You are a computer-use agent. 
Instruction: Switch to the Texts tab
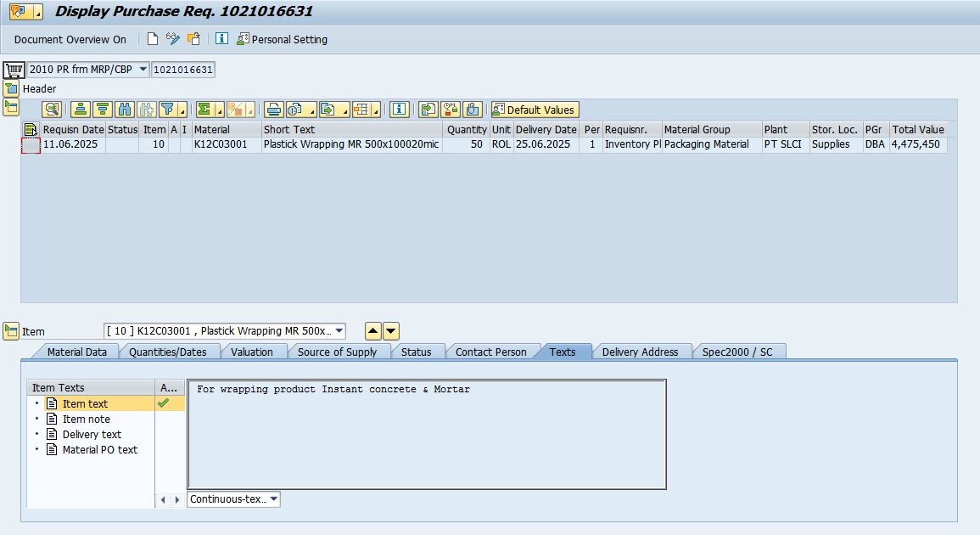point(563,352)
